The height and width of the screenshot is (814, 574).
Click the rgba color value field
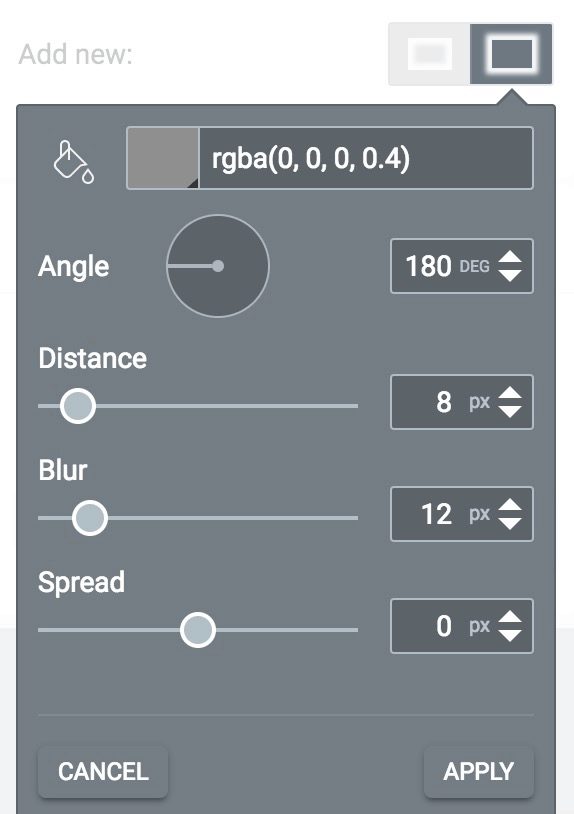(x=366, y=158)
